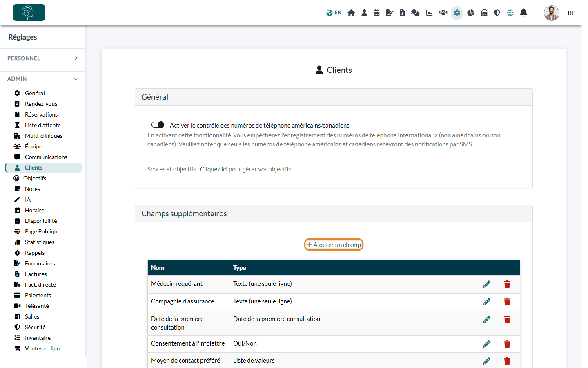Open Page Publique settings
The image size is (588, 368).
pos(42,231)
